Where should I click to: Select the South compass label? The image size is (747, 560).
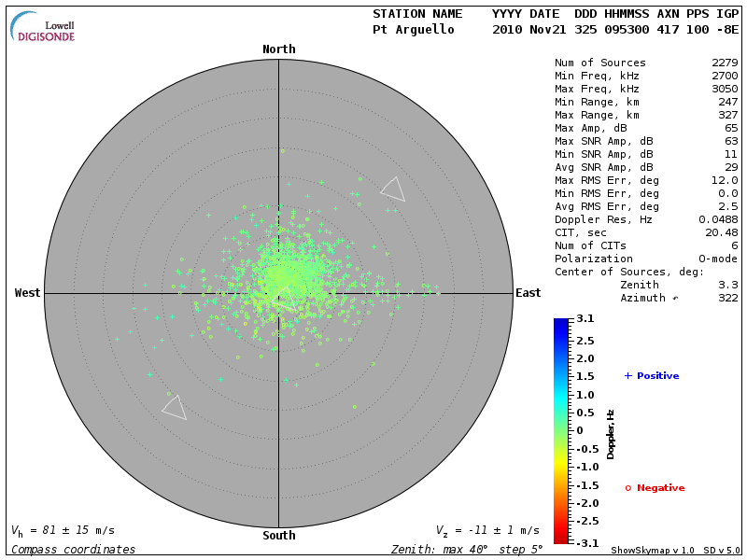click(278, 536)
